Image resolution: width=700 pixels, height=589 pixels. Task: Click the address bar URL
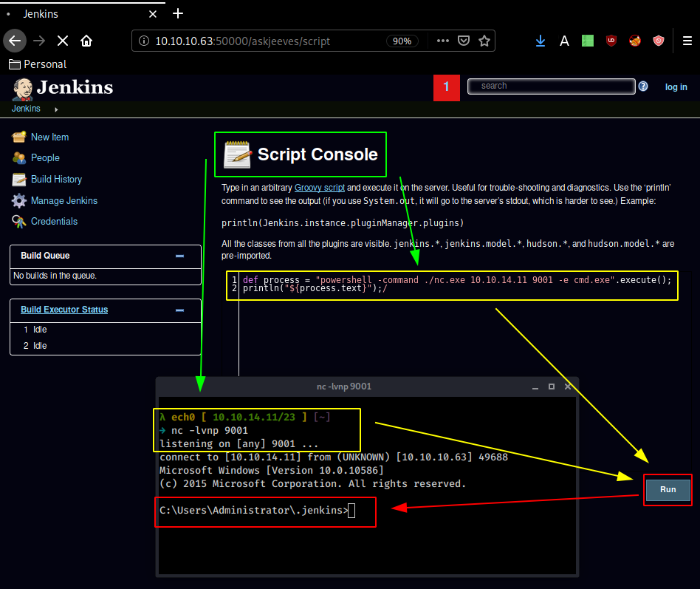coord(242,41)
